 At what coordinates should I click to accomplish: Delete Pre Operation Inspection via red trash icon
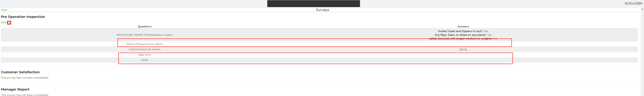coord(9,23)
